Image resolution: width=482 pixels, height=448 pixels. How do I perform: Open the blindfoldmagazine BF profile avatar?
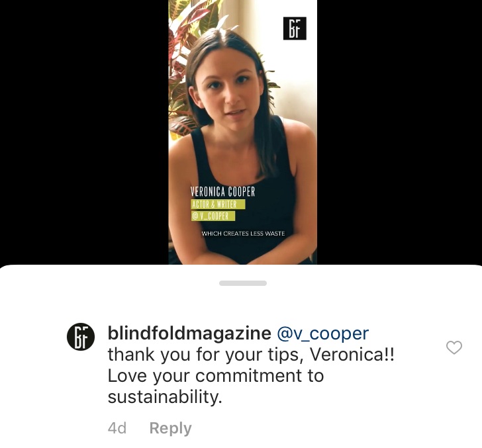pos(81,336)
